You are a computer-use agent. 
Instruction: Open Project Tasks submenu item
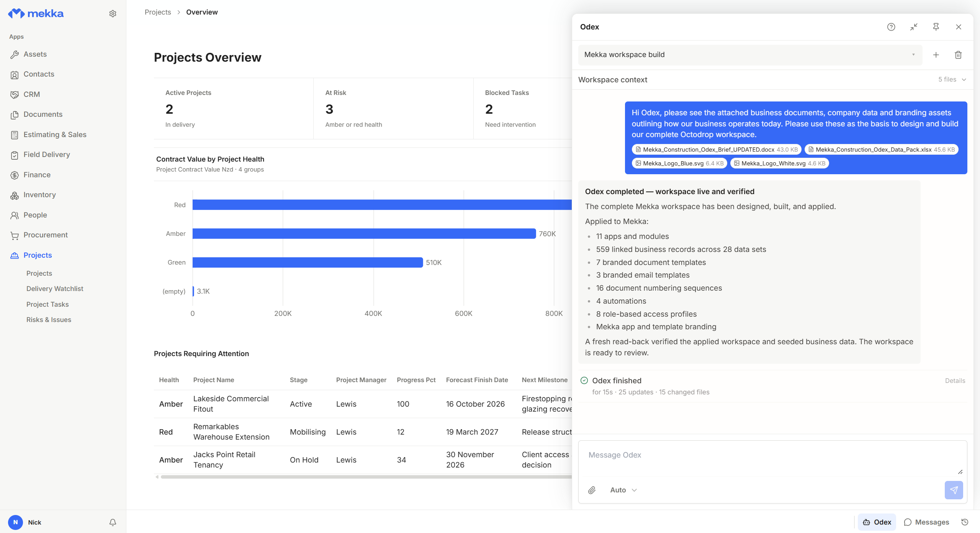coord(47,304)
